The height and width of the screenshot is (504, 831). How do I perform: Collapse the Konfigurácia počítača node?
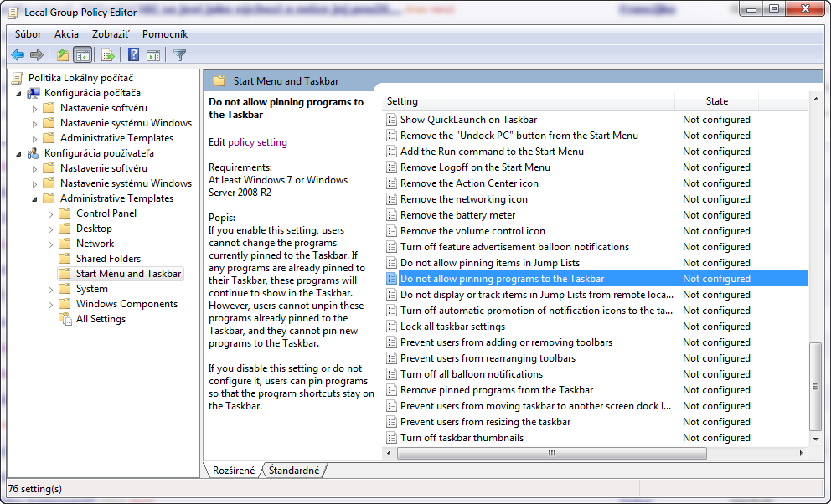[19, 93]
